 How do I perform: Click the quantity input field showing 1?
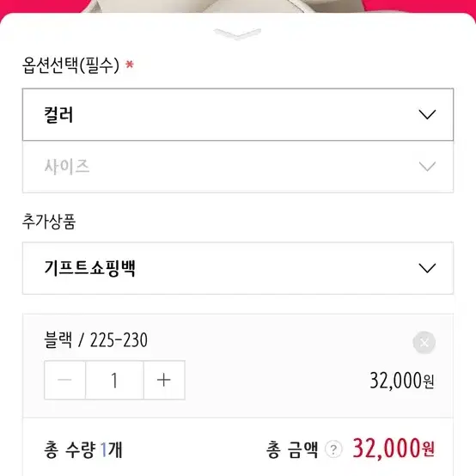(114, 380)
